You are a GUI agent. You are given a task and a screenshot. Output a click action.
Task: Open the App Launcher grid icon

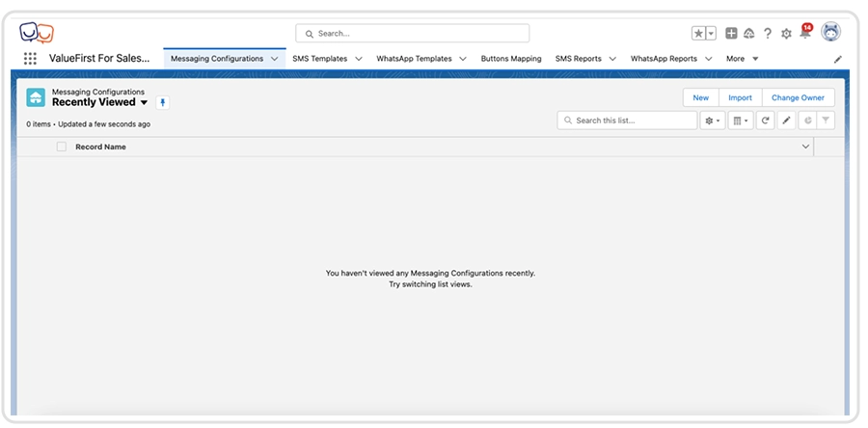point(30,59)
